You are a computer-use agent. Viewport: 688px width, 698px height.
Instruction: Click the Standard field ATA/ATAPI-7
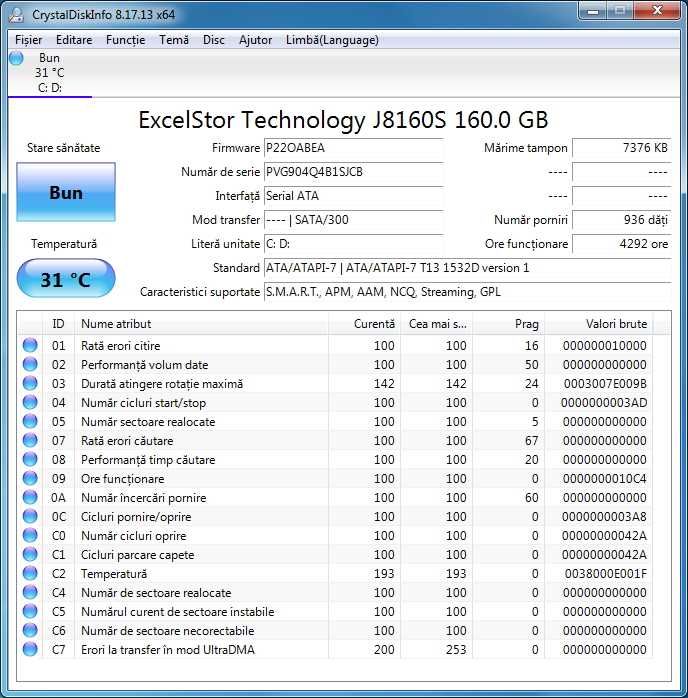468,268
